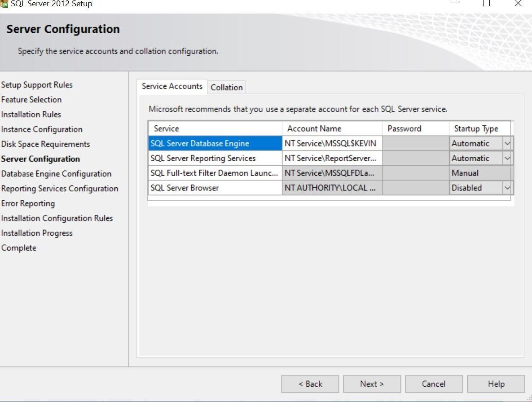Switch to the Service Accounts tab

pos(172,86)
